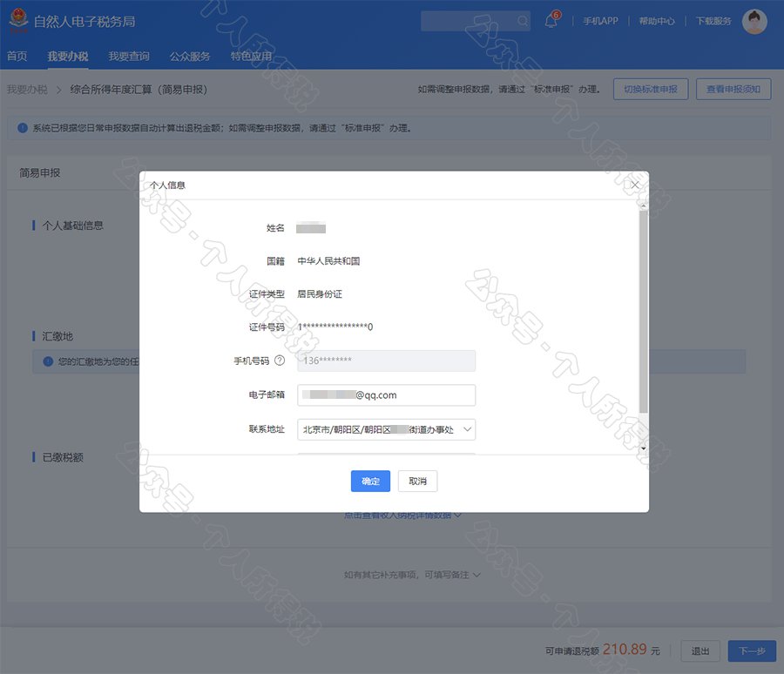This screenshot has width=784, height=674.
Task: Click the tax bureau emblem logo
Action: pos(17,21)
